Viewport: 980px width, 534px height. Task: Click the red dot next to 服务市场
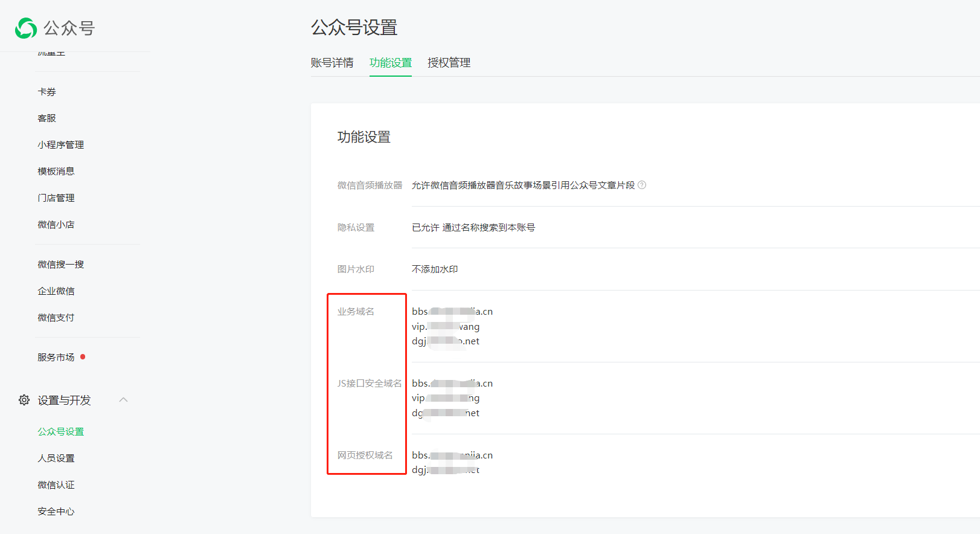click(x=83, y=357)
